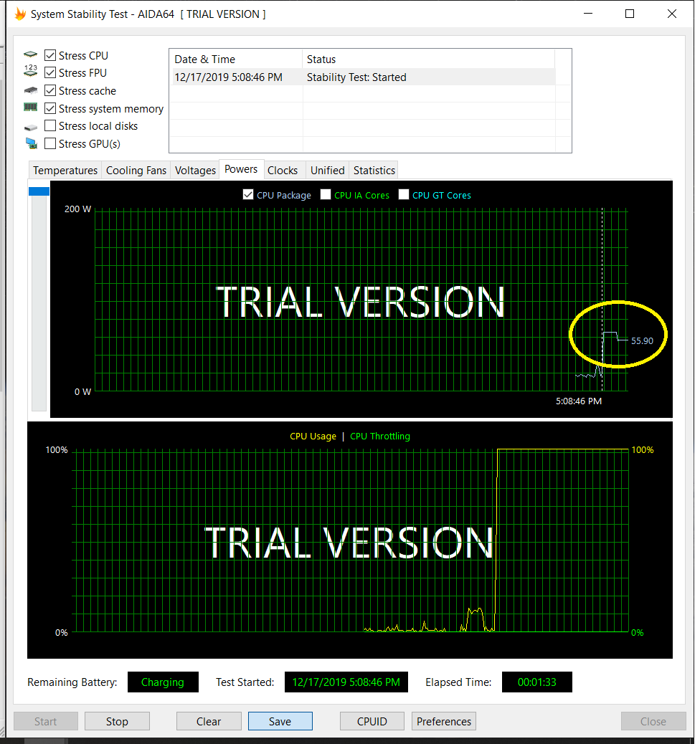The width and height of the screenshot is (700, 744).
Task: Open the Unified tab
Action: coord(327,171)
